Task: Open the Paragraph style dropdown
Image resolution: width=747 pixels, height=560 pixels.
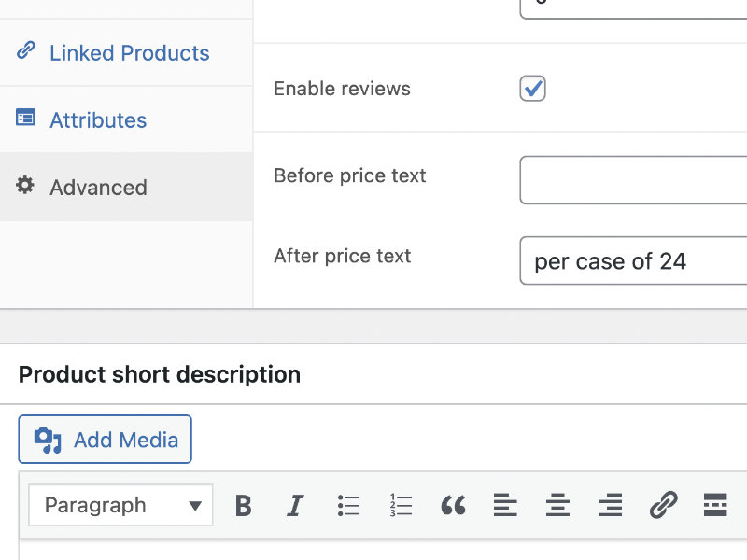Action: [x=120, y=505]
